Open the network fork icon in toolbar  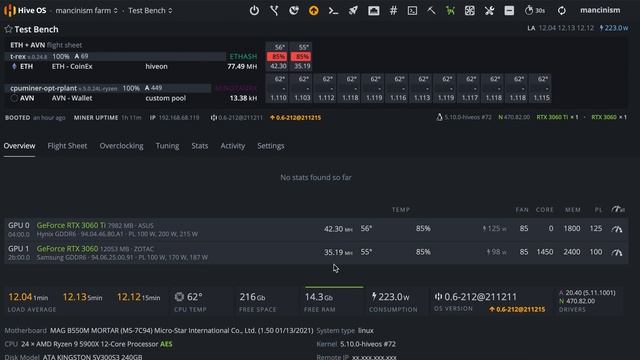274,10
